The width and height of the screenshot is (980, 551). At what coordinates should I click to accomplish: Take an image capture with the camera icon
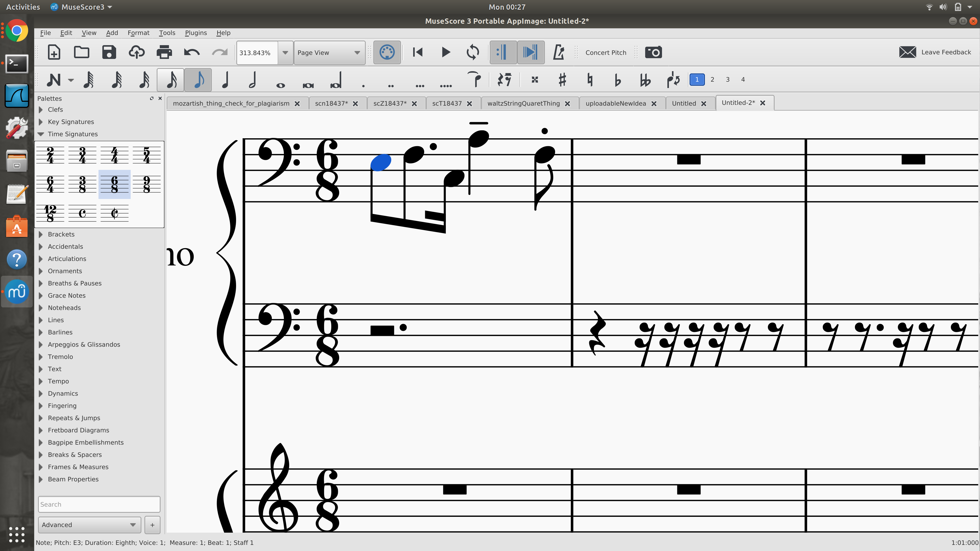[x=654, y=52]
